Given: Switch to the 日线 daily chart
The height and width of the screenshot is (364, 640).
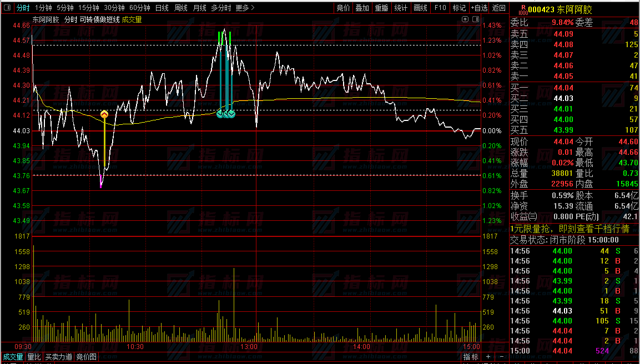Looking at the screenshot, I should click(x=162, y=7).
